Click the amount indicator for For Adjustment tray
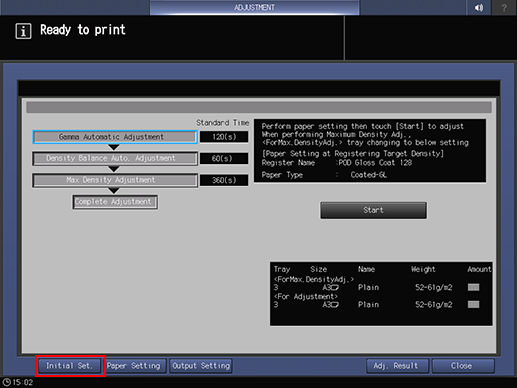Image resolution: width=517 pixels, height=388 pixels. [473, 304]
